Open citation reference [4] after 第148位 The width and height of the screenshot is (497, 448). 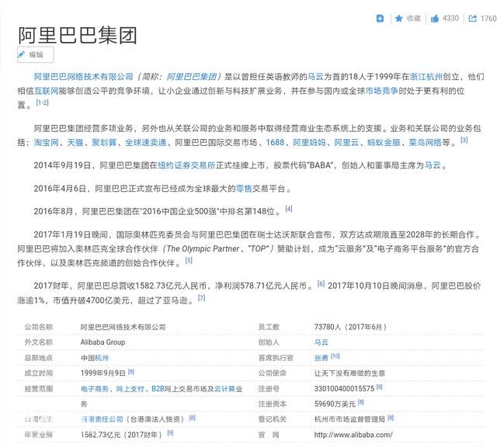[289, 208]
